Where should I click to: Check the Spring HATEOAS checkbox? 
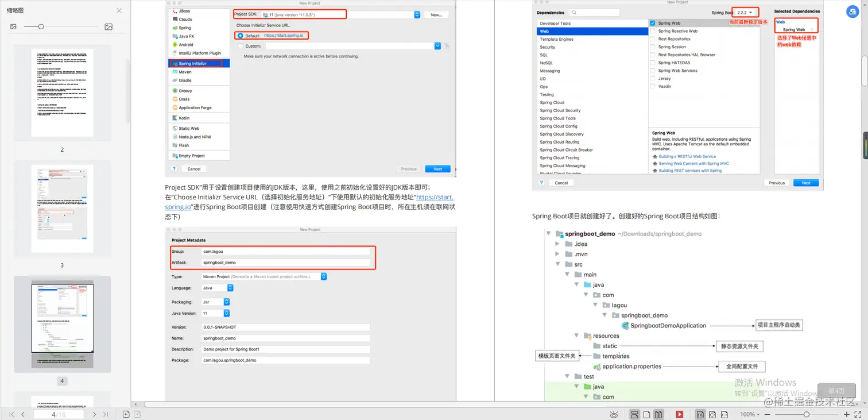click(x=653, y=63)
